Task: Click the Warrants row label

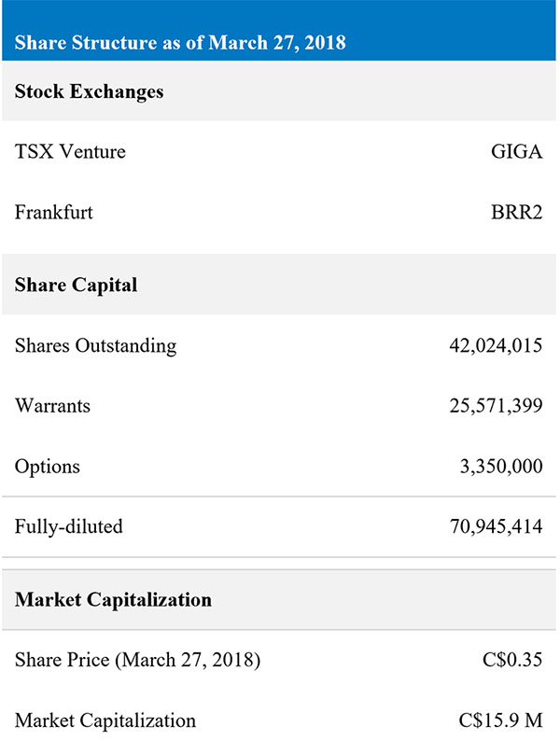Action: click(52, 406)
